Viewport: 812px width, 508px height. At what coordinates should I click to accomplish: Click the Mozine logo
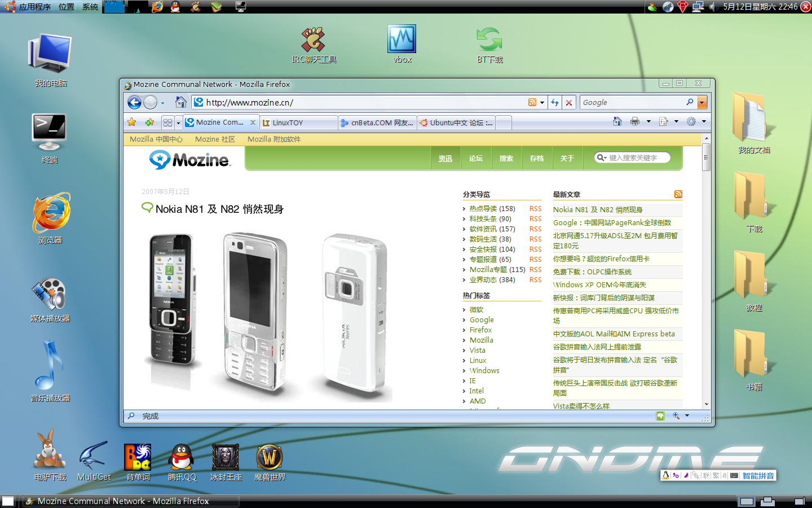click(189, 160)
